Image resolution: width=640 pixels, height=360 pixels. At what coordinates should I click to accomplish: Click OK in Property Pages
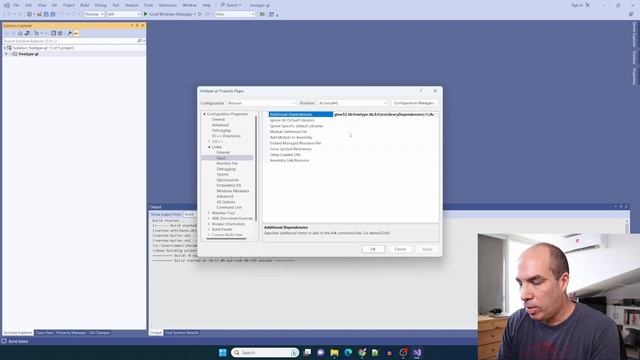(373, 249)
